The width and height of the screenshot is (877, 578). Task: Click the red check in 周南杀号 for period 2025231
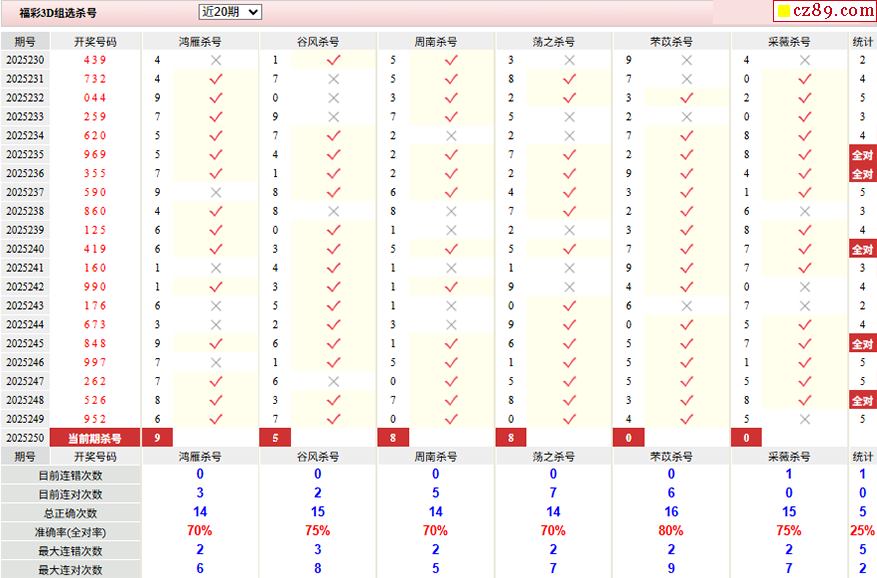click(x=451, y=79)
